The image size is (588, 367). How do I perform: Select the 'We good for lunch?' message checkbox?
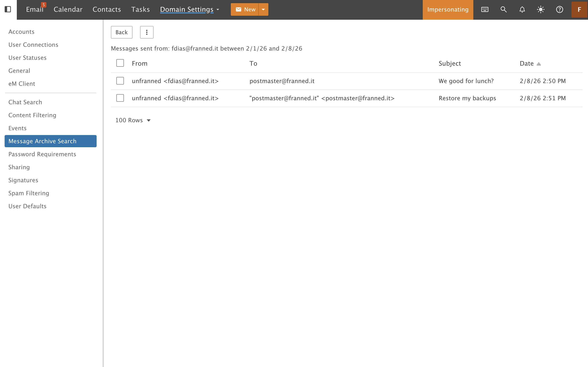coord(120,81)
